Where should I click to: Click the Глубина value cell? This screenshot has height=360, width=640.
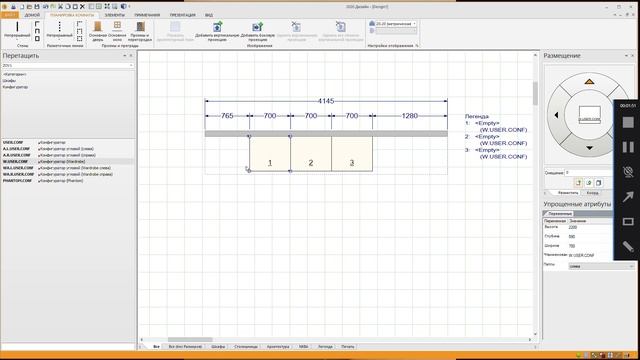[x=590, y=237]
